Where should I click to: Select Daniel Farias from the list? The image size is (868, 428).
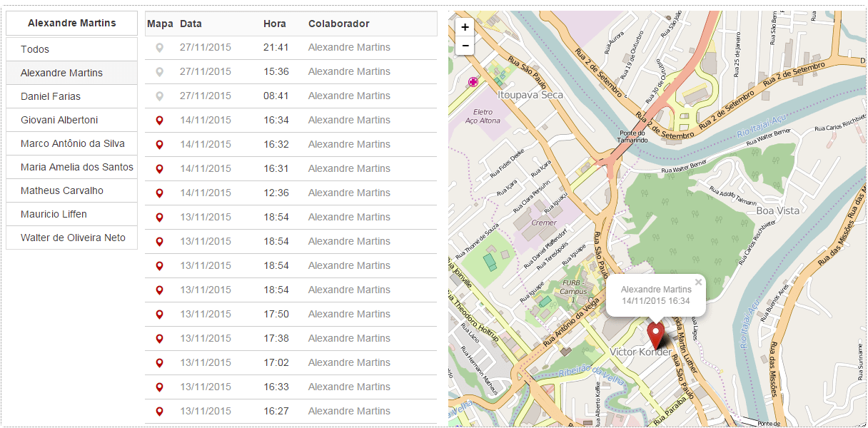pos(51,96)
